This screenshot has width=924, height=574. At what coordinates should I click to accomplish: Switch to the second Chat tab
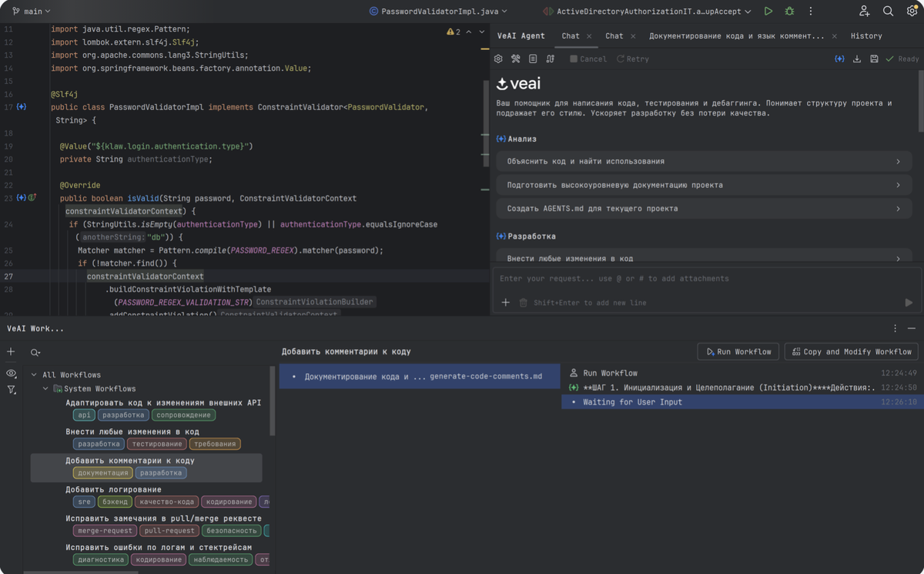614,36
